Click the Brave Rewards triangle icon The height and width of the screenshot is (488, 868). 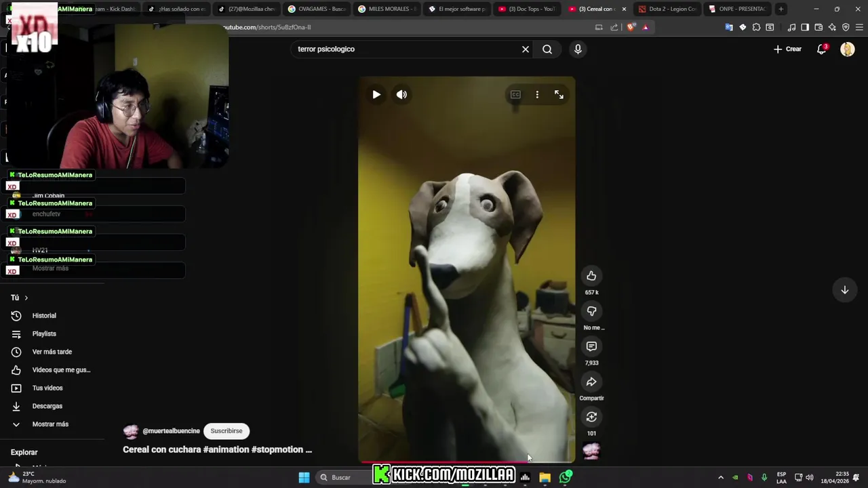[646, 27]
